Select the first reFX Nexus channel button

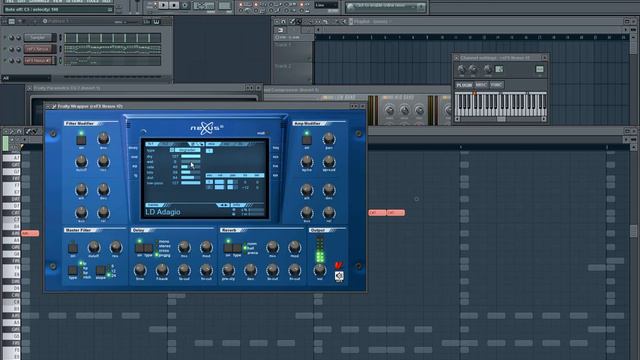pyautogui.click(x=39, y=49)
